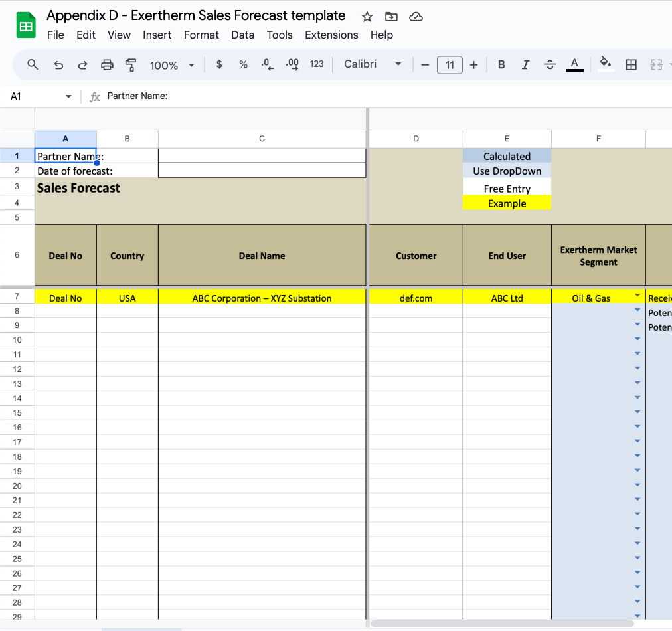This screenshot has width=672, height=631.
Task: Select column F header
Action: [598, 139]
